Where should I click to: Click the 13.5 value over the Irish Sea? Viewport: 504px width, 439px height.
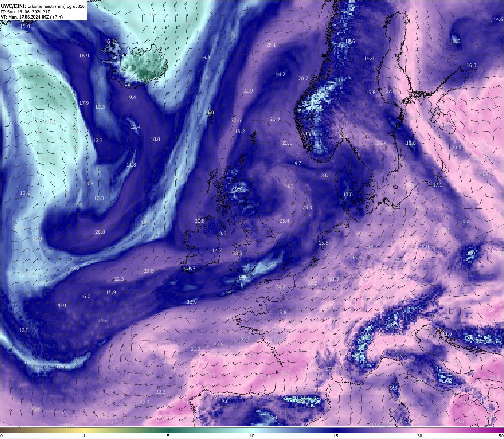point(221,233)
